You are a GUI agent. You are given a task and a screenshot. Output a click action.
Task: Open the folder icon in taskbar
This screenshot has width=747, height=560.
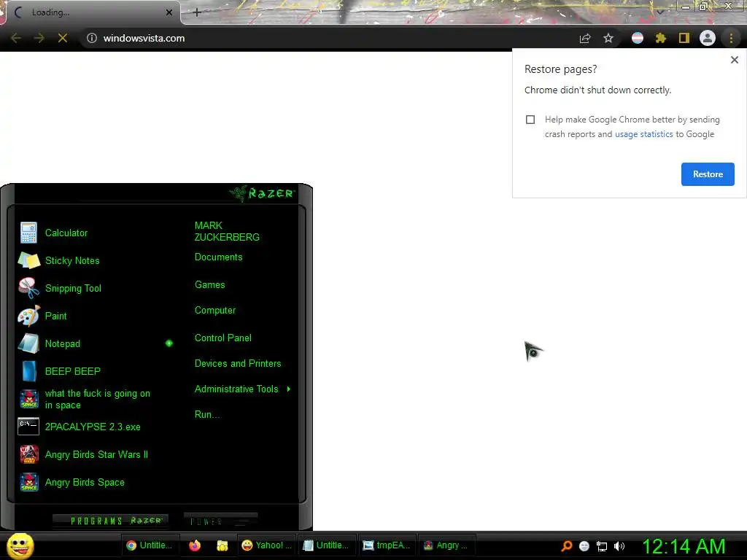pos(222,545)
